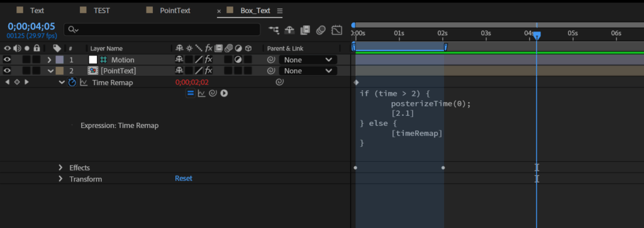644x228 pixels.
Task: Open the Graph Editor icon
Action: 337,30
